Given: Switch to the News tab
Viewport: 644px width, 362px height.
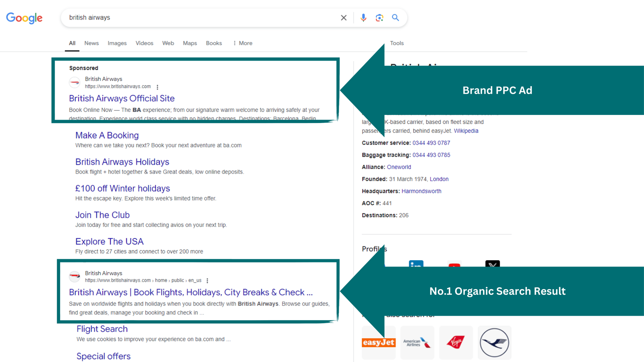Looking at the screenshot, I should tap(92, 43).
